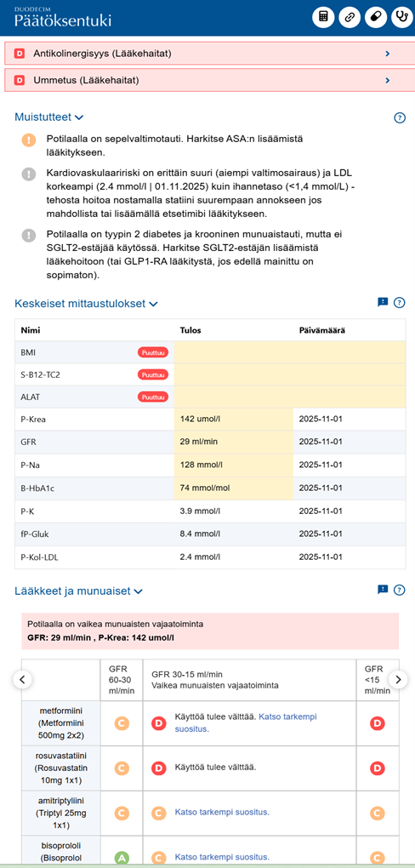Expand Antikolinergisyys (Lääkehaitat) warning
This screenshot has width=415, height=868.
click(210, 53)
